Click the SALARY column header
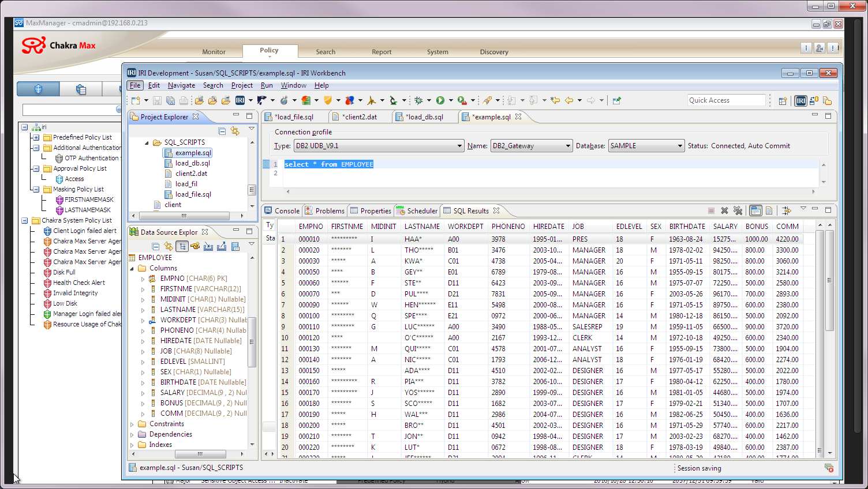 click(x=725, y=227)
